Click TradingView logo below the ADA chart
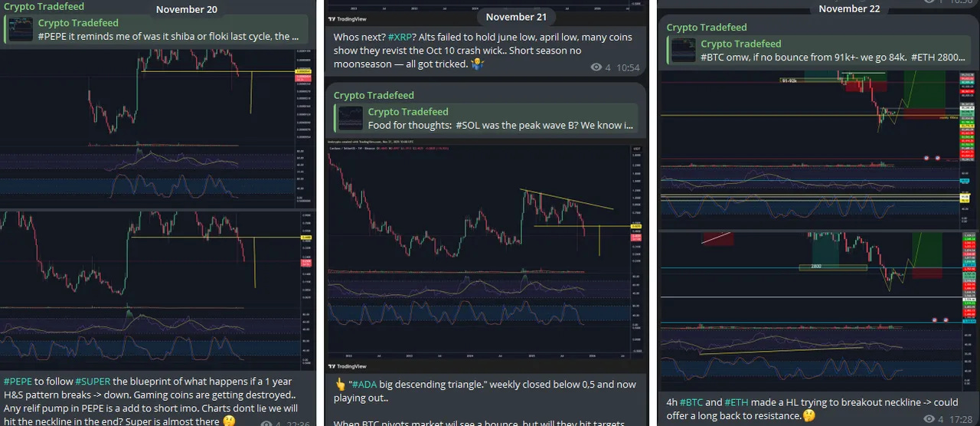 coord(347,367)
